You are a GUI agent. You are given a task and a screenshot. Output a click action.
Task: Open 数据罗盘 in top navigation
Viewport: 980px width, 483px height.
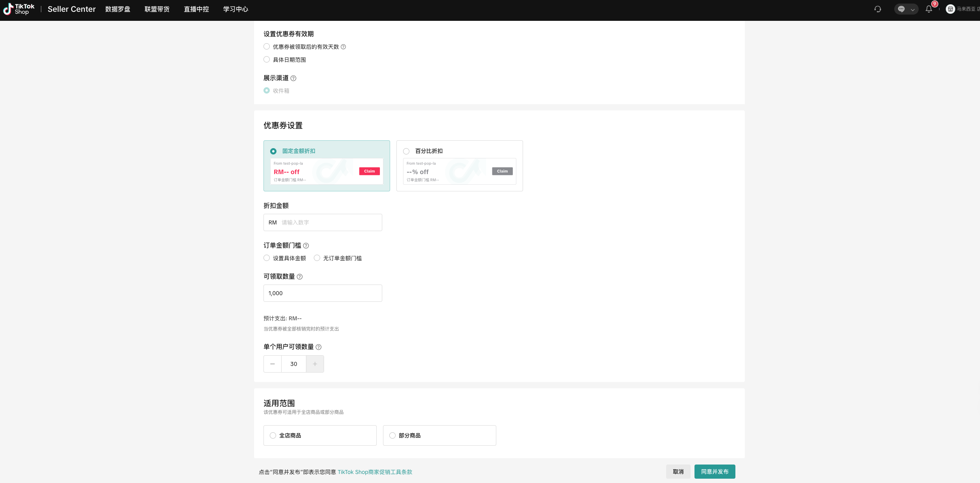click(x=118, y=9)
